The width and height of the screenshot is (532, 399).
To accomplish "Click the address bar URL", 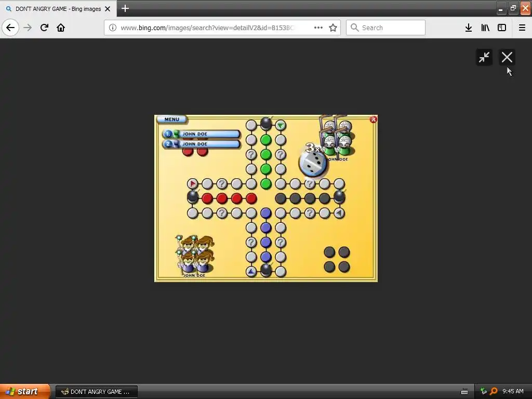I will pyautogui.click(x=207, y=28).
